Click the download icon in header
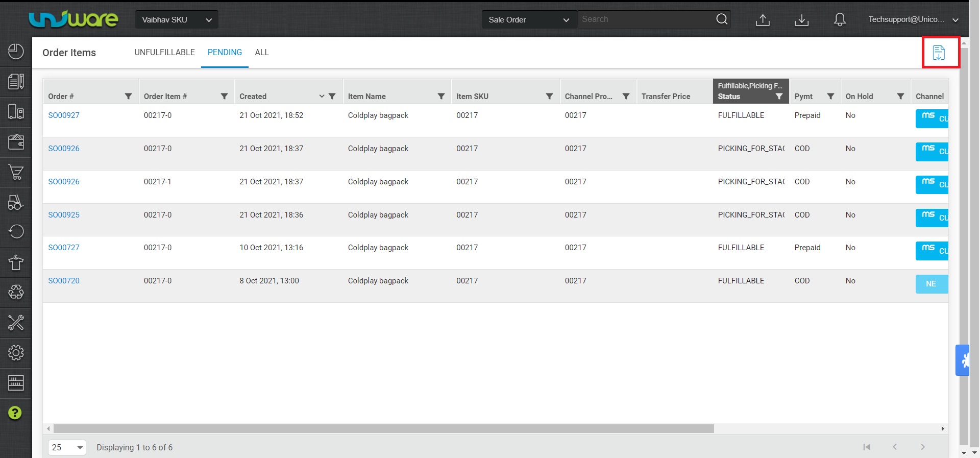Screen dimensions: 980x458 point(801,19)
